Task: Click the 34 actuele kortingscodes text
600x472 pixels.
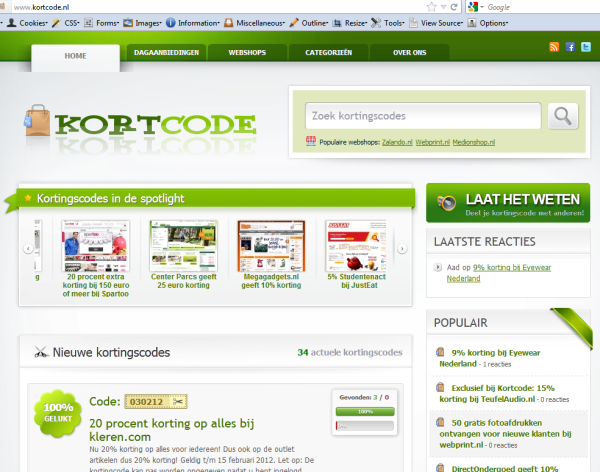Action: tap(350, 352)
